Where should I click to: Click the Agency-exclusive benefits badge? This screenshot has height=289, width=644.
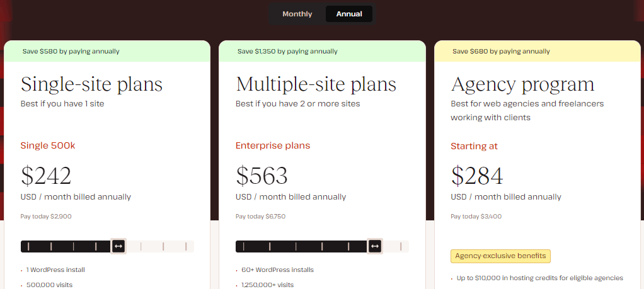(500, 256)
